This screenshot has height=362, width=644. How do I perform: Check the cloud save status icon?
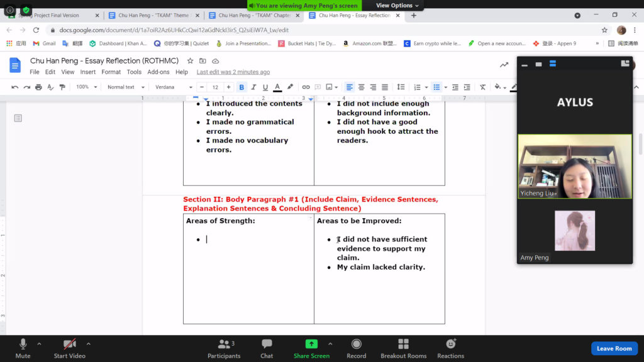point(215,61)
